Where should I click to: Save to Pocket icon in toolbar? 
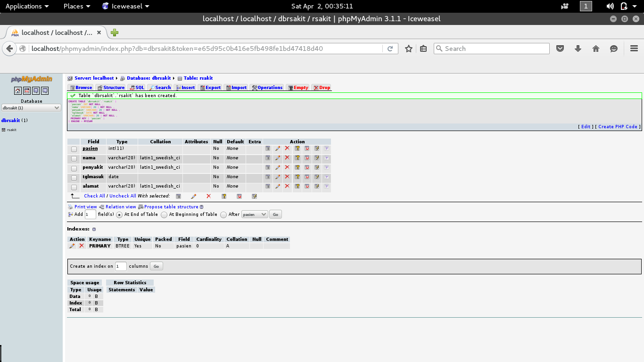click(560, 49)
